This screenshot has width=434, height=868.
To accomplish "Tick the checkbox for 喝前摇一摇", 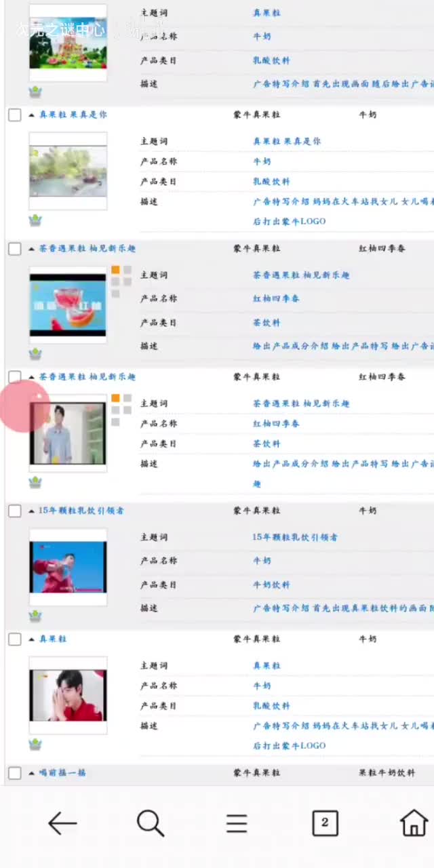I will [15, 773].
